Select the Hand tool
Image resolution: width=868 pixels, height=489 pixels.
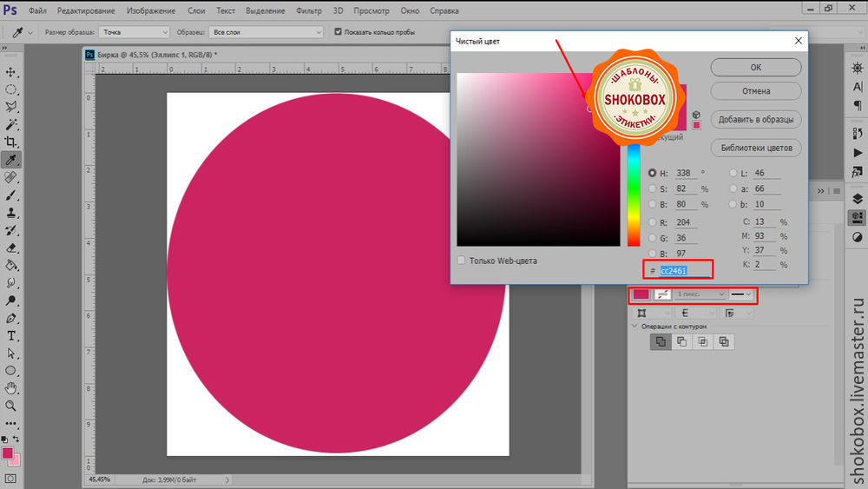coord(12,388)
